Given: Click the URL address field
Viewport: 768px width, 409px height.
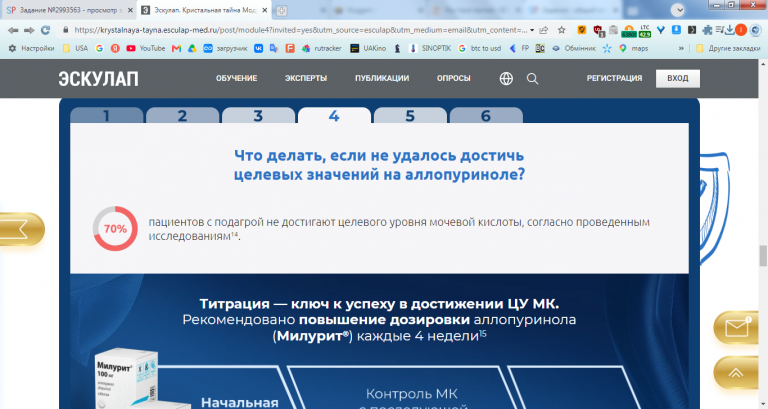Looking at the screenshot, I should click(x=300, y=30).
